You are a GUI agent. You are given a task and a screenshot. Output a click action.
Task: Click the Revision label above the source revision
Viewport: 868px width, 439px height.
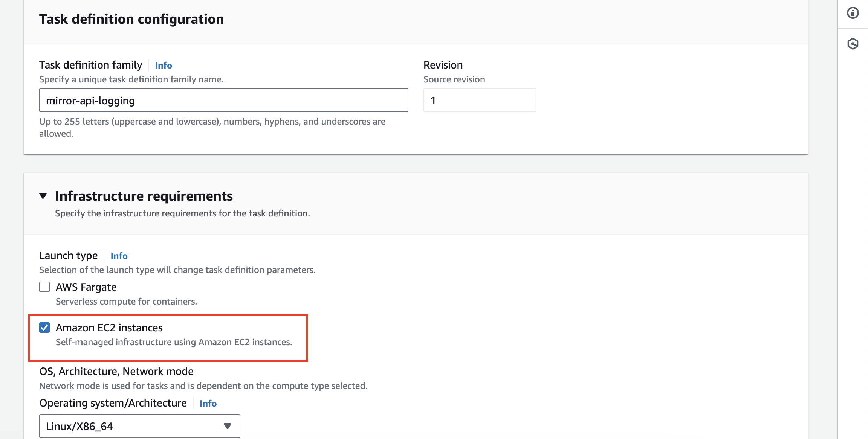pos(443,64)
